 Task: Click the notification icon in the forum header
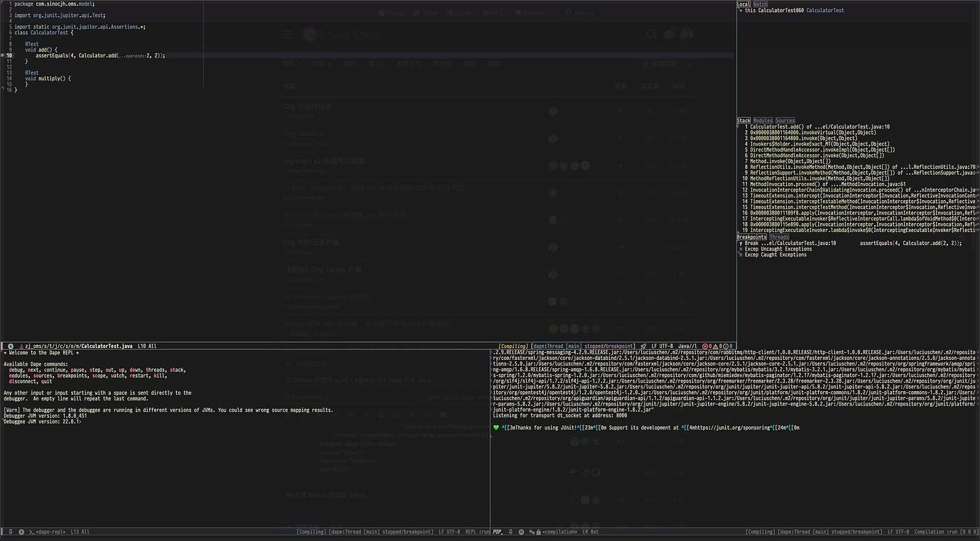(668, 34)
